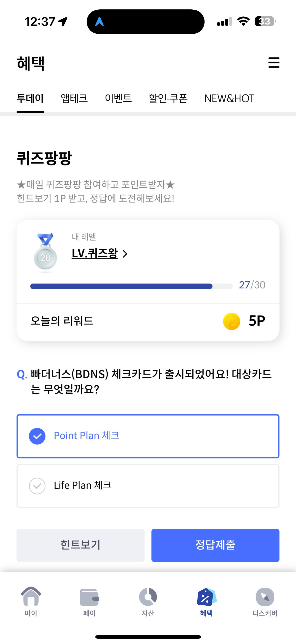Tap the 마이 home icon
The width and height of the screenshot is (296, 644).
coord(31,596)
